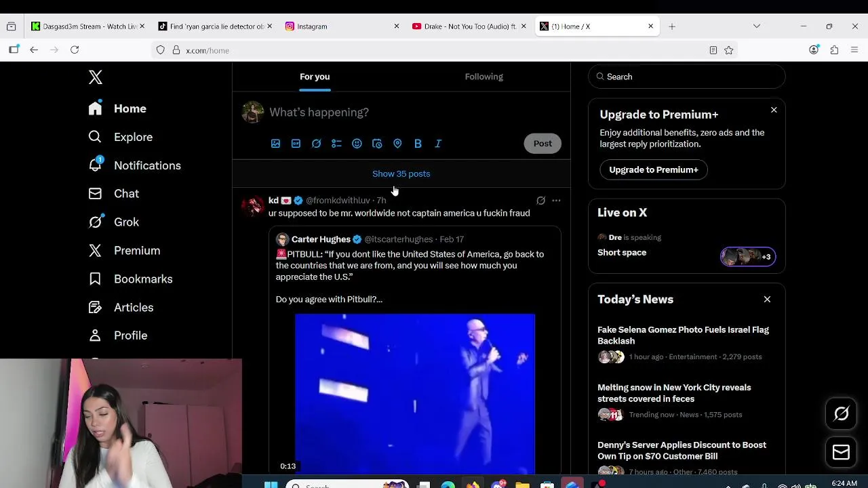Open kd's profile avatar on the post

[x=253, y=206]
